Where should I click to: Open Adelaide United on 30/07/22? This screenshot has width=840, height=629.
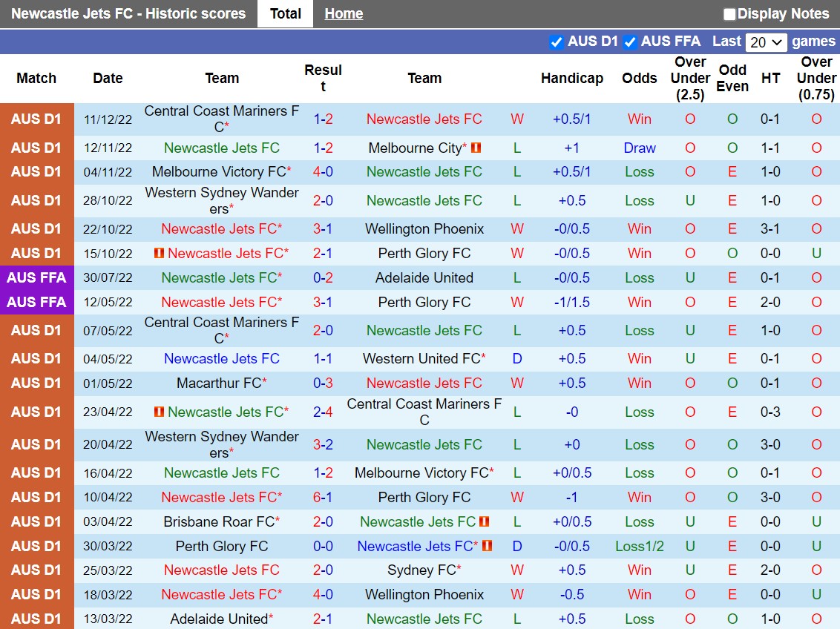coord(424,278)
